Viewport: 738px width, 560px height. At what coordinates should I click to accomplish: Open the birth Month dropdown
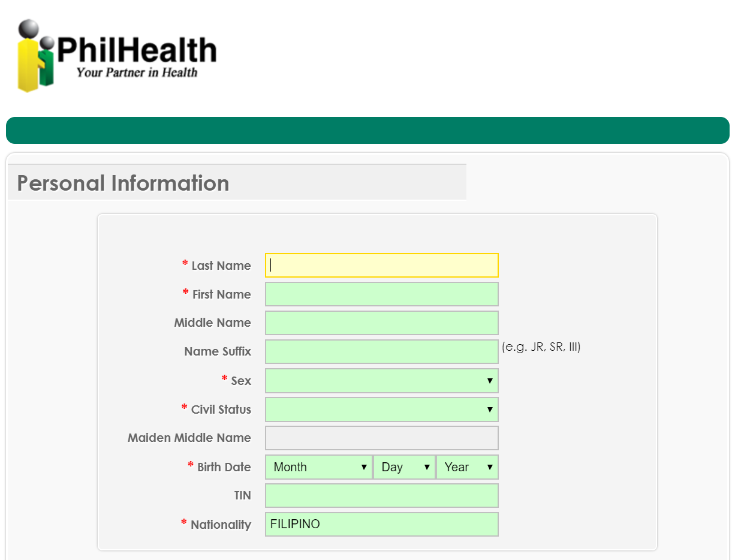pyautogui.click(x=319, y=467)
